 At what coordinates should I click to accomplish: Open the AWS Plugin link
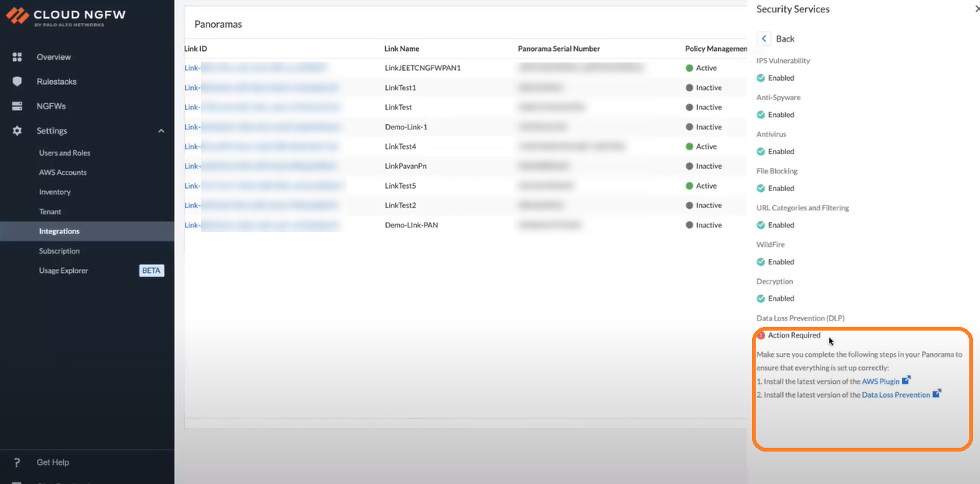(881, 381)
